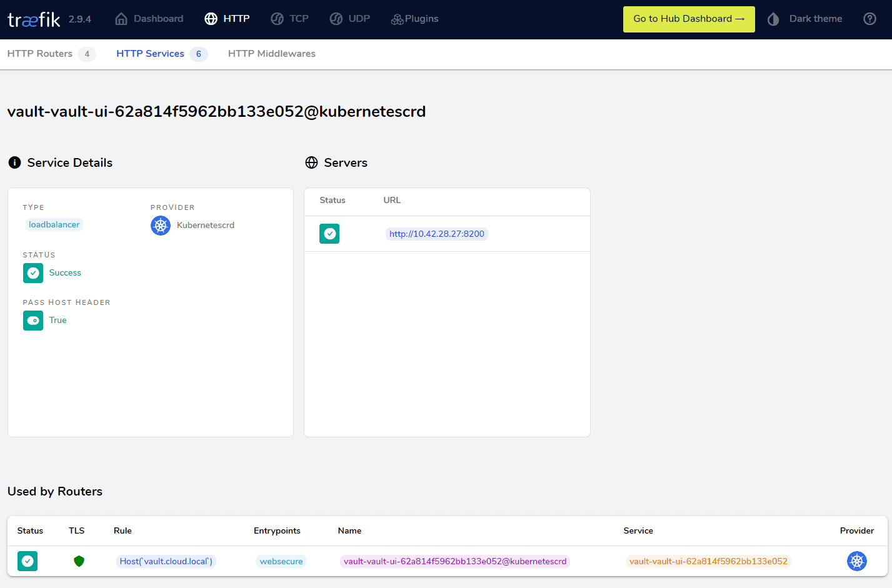Image resolution: width=892 pixels, height=588 pixels.
Task: Toggle the Pass Host Header switch
Action: point(33,321)
